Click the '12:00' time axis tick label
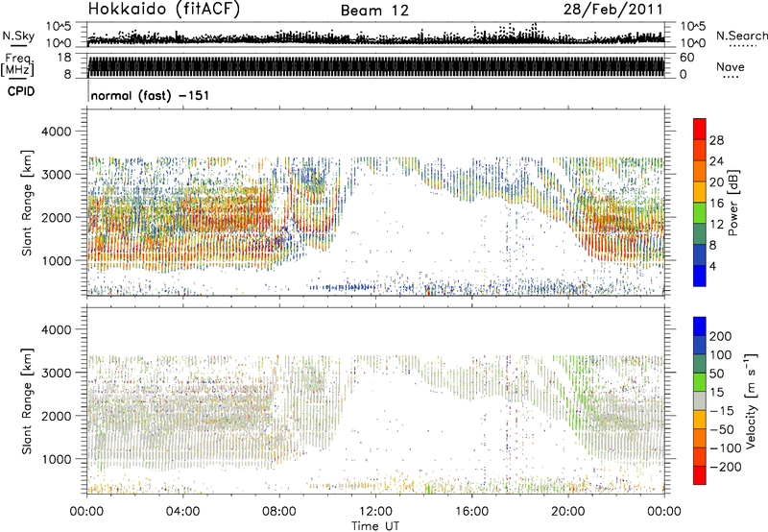This screenshot has height=532, width=768. [x=375, y=512]
